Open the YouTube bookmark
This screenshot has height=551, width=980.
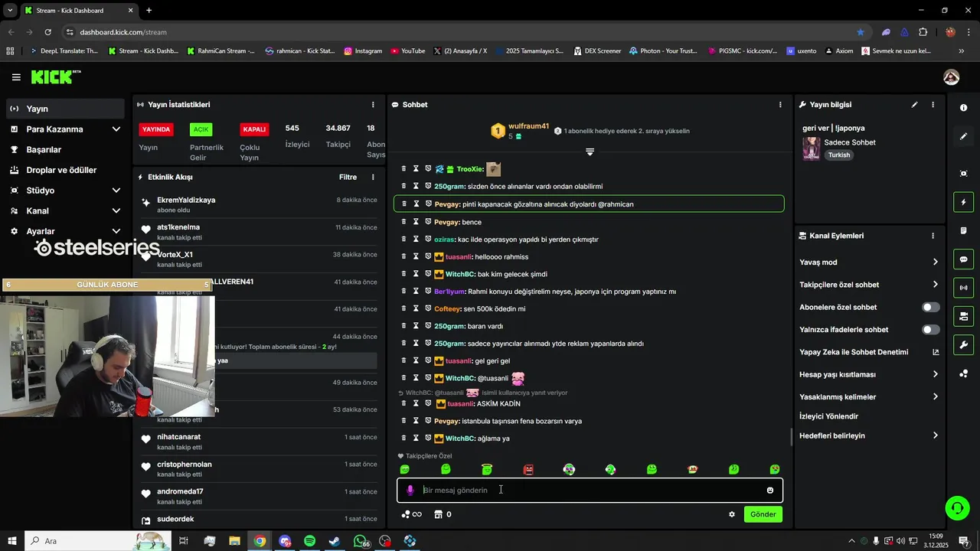tap(407, 51)
